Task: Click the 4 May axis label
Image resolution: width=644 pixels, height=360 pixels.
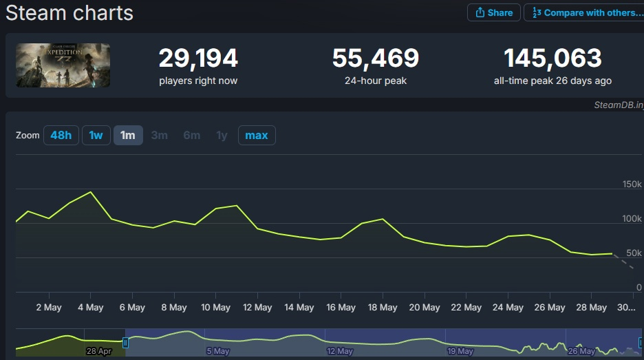Action: click(x=90, y=308)
